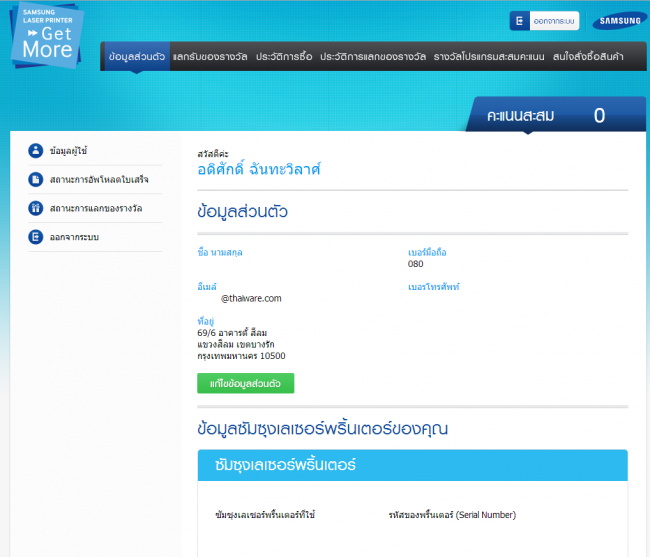Open the ประวัติการซื้อ navigation tab

pyautogui.click(x=284, y=56)
